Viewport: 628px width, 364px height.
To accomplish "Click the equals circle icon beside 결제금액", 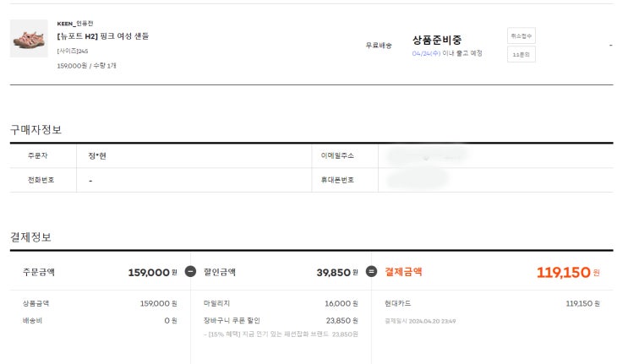I will click(x=371, y=272).
